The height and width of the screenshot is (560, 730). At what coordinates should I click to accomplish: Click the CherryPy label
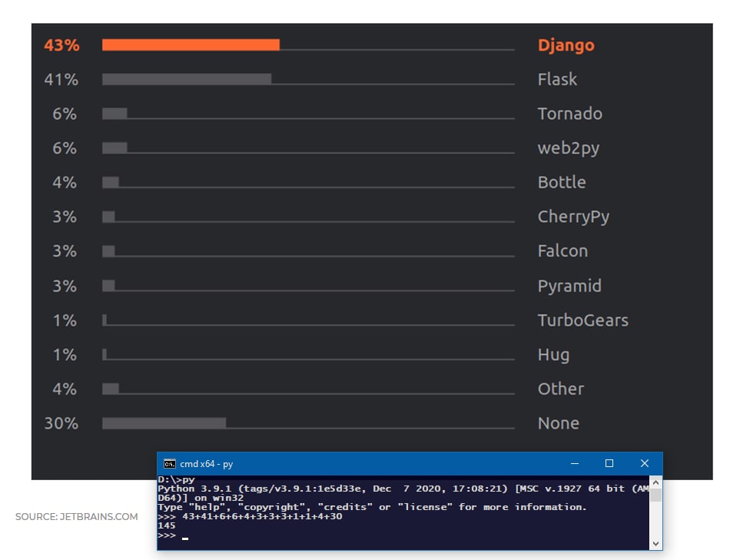pos(573,217)
